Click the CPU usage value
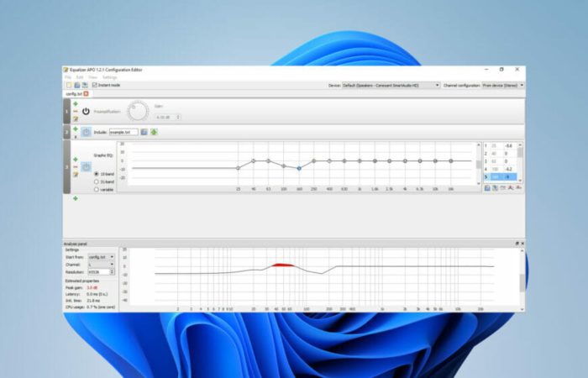The width and height of the screenshot is (588, 378). tap(101, 307)
